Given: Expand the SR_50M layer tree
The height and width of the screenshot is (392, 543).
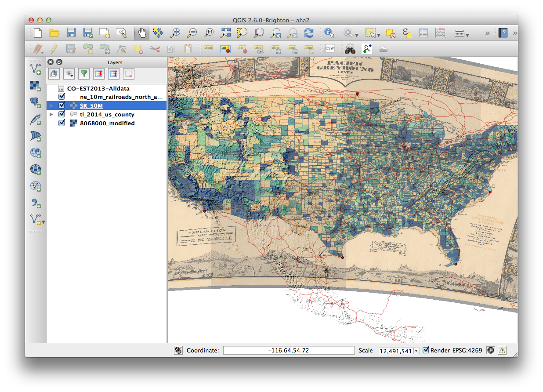Looking at the screenshot, I should pos(52,105).
